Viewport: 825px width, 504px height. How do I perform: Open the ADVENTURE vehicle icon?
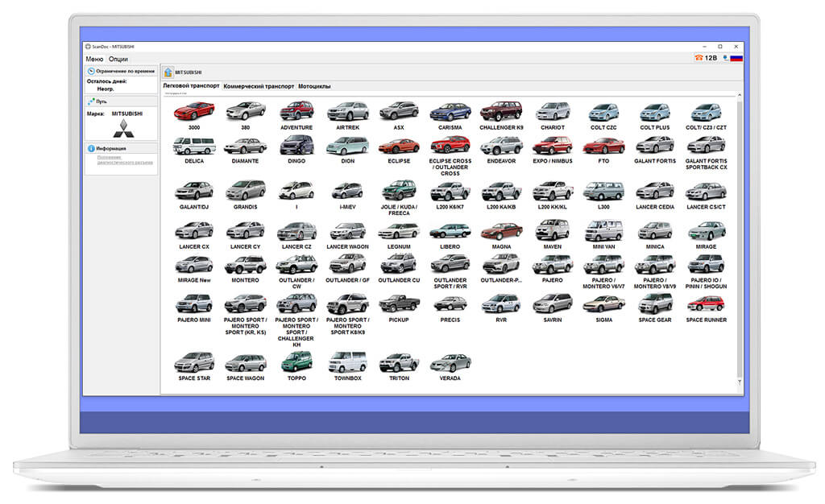[x=296, y=111]
